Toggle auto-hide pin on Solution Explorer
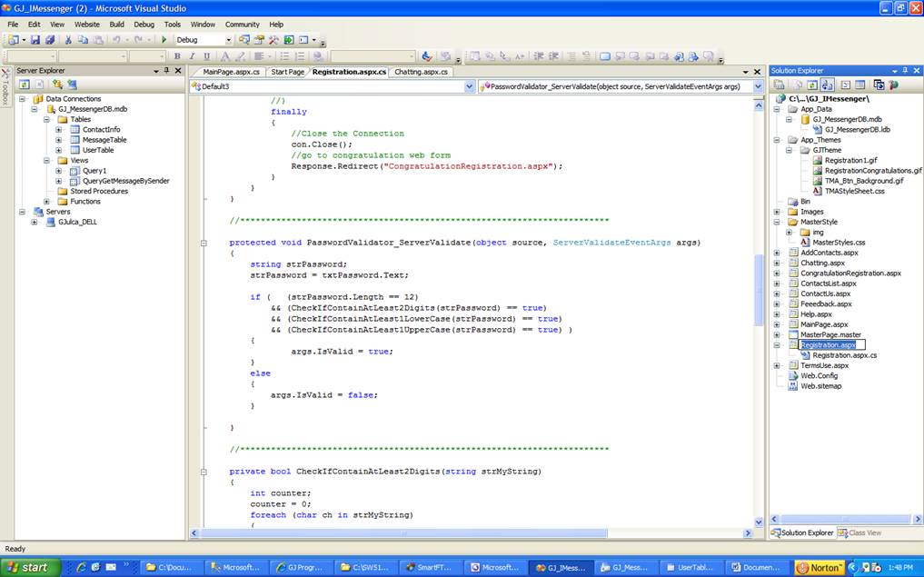Image resolution: width=924 pixels, height=577 pixels. (x=903, y=71)
